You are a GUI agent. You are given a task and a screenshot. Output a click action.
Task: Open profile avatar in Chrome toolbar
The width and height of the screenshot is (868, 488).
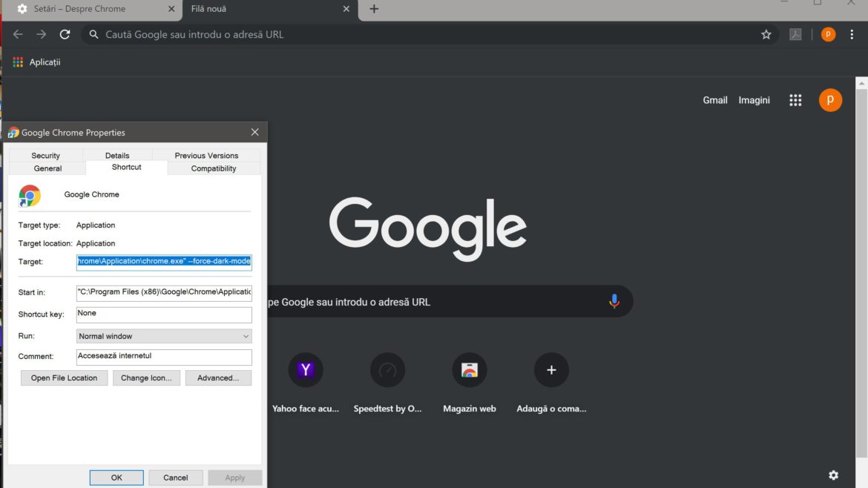(828, 34)
